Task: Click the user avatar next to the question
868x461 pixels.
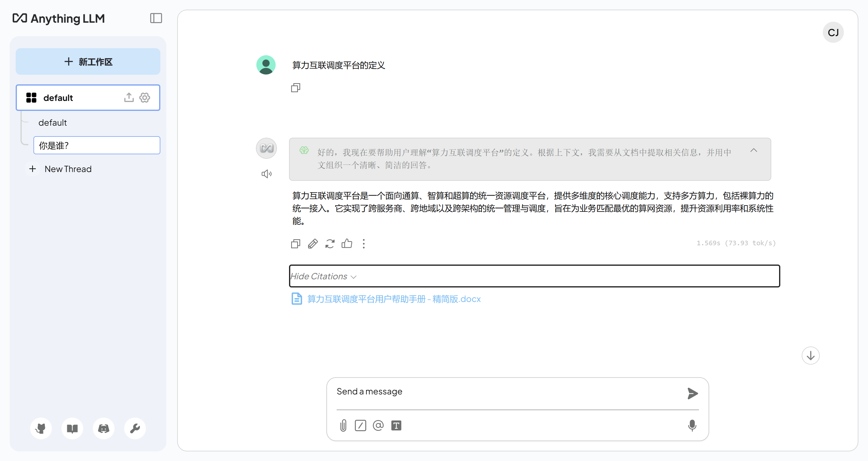Action: pos(266,65)
